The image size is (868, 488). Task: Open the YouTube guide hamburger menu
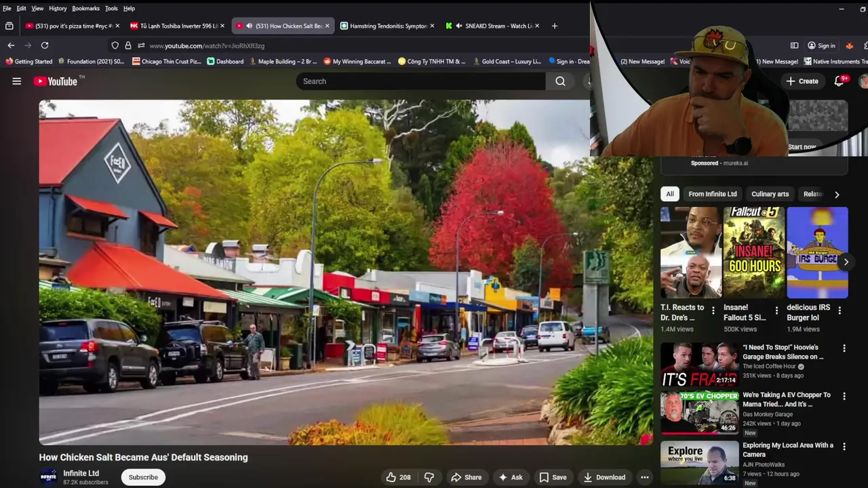17,81
